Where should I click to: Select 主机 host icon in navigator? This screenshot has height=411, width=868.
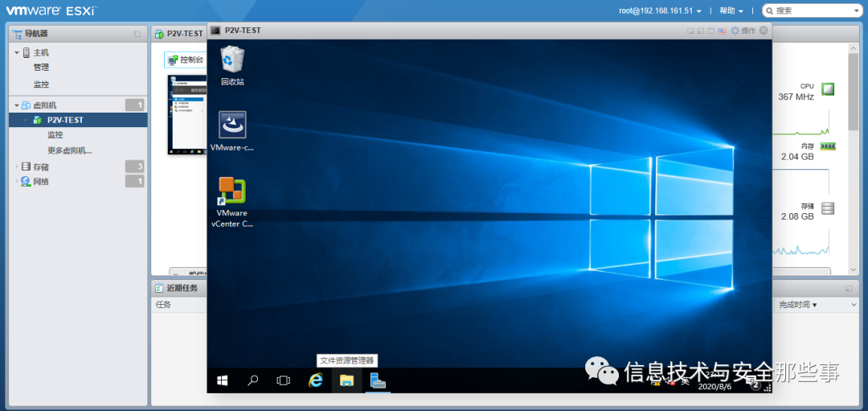(x=26, y=52)
